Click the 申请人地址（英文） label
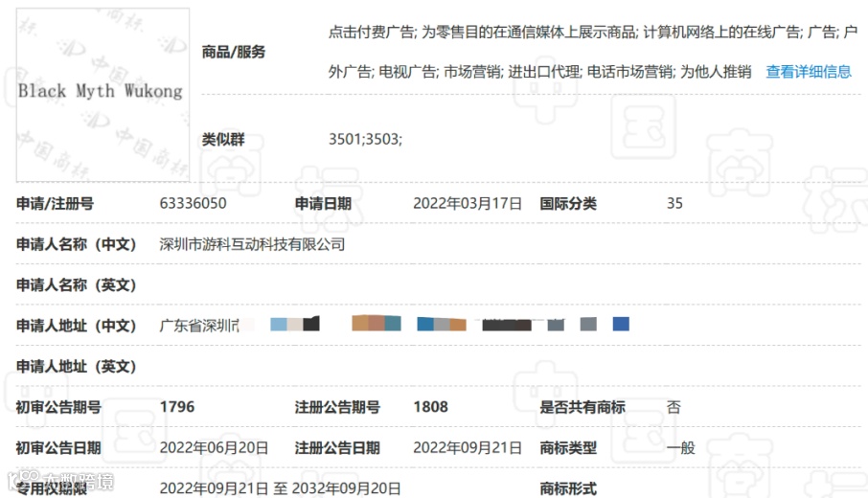 (x=76, y=366)
